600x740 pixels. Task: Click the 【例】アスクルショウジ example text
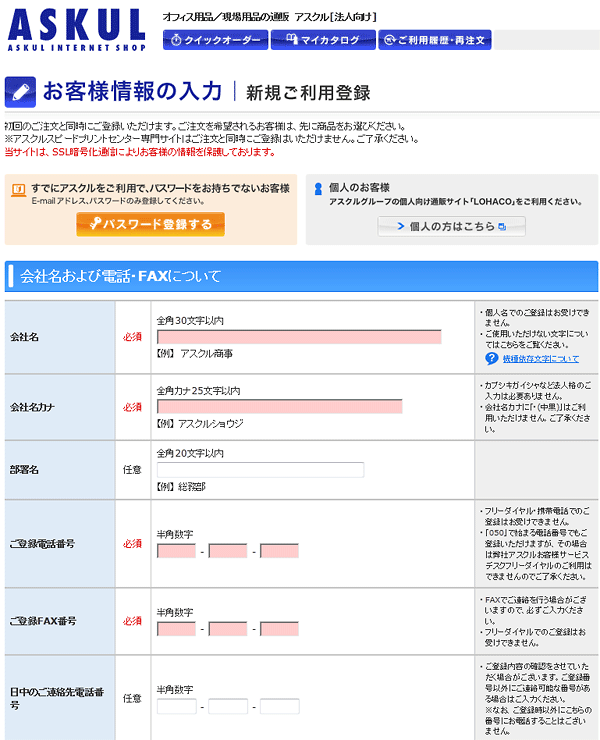tap(200, 424)
